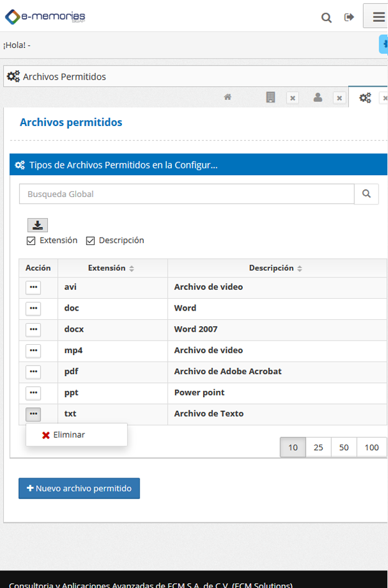Click the download export icon button
The width and height of the screenshot is (388, 588).
tap(37, 225)
